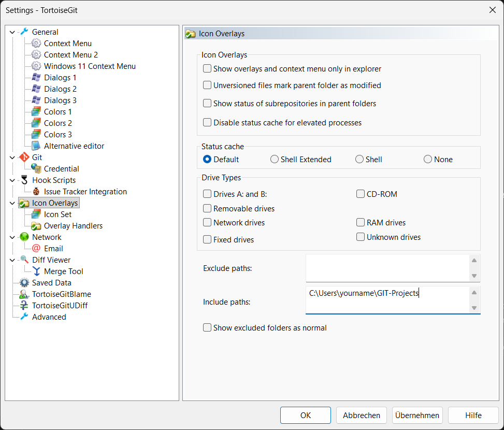Click the Abbrechen button
The image size is (504, 430).
pyautogui.click(x=361, y=415)
